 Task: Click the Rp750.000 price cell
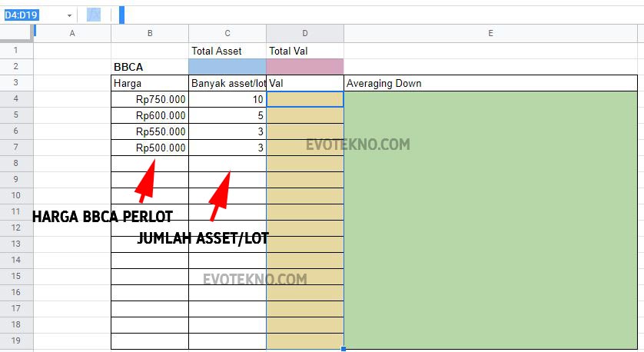pos(150,99)
